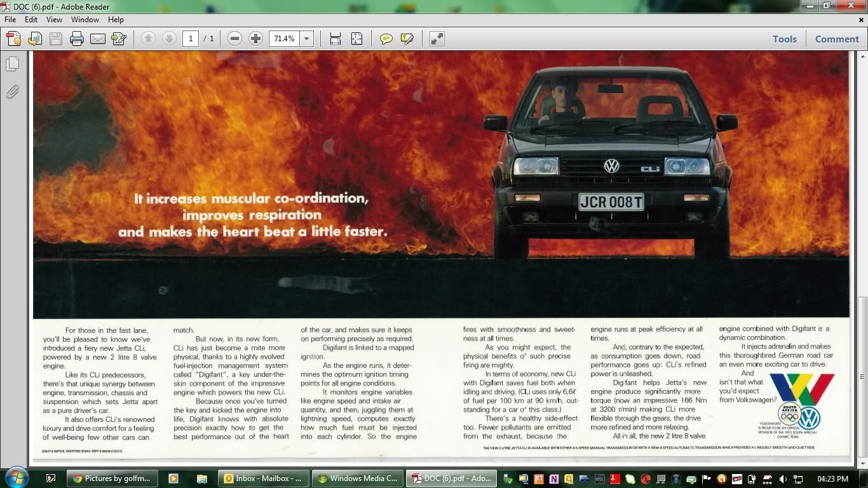Click the Sign document pen icon
This screenshot has height=488, width=868.
coord(119,39)
